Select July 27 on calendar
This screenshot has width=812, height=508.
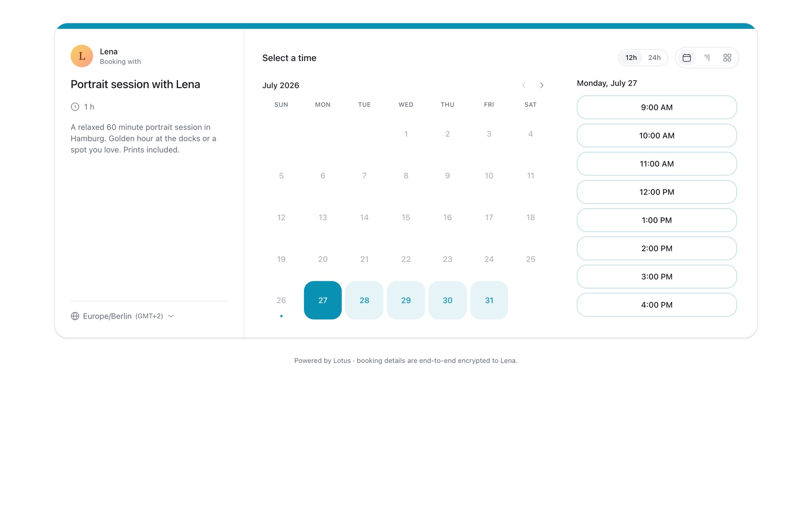pyautogui.click(x=323, y=300)
